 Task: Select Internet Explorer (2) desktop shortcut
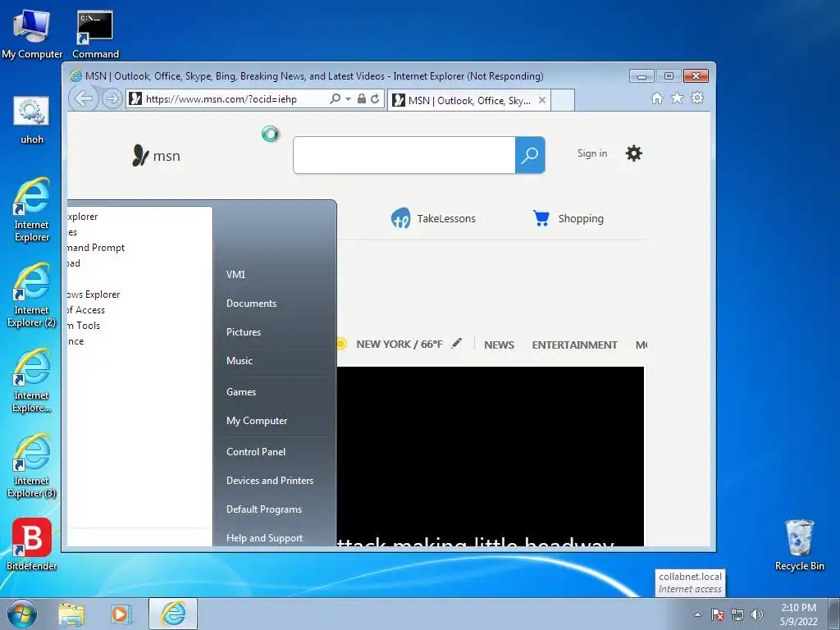pyautogui.click(x=32, y=295)
